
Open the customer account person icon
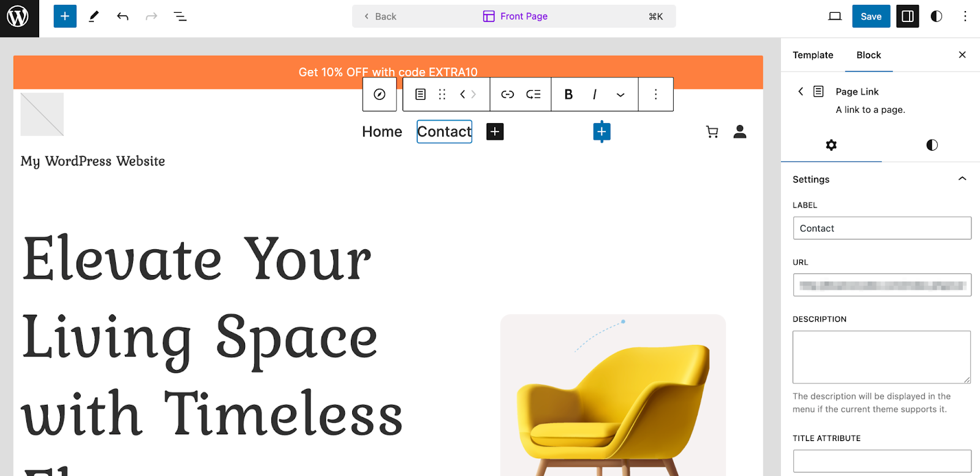click(740, 132)
